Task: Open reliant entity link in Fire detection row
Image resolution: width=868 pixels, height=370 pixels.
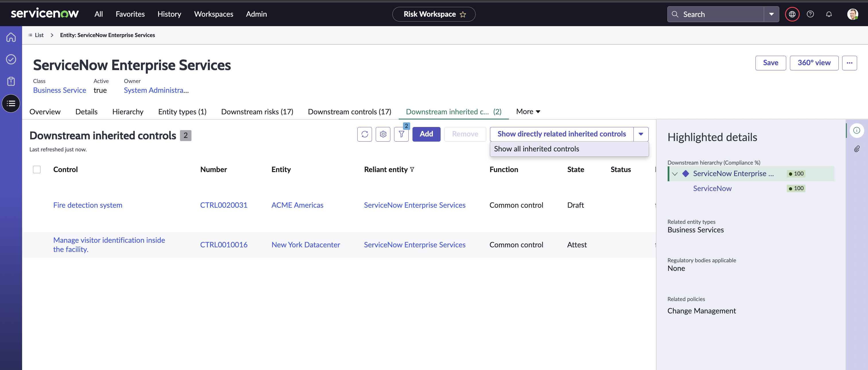Action: 415,205
